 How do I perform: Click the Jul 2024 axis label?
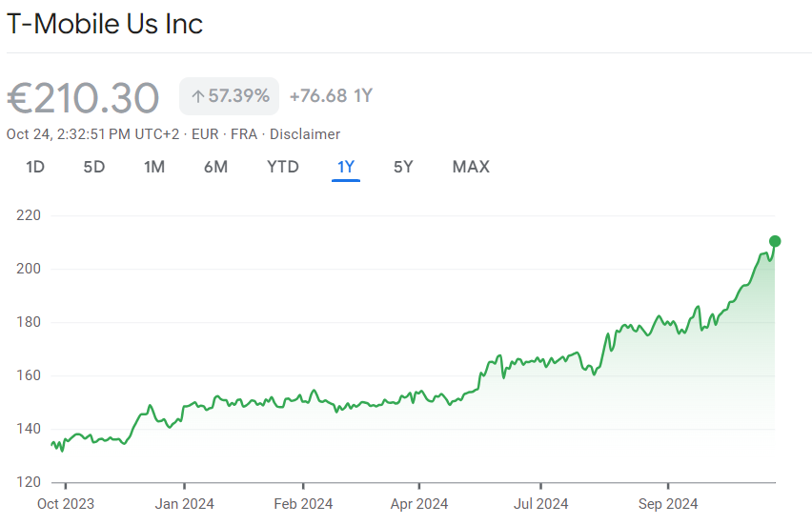540,504
